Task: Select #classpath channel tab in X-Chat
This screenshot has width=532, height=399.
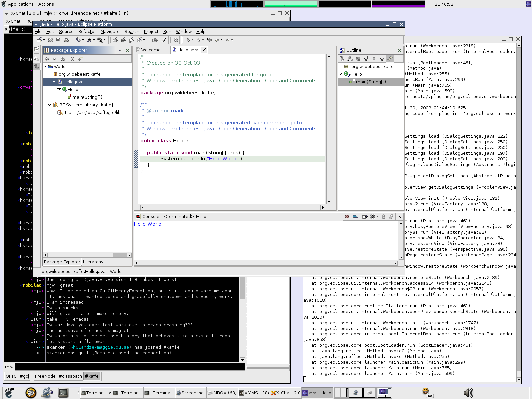Action: pyautogui.click(x=70, y=376)
